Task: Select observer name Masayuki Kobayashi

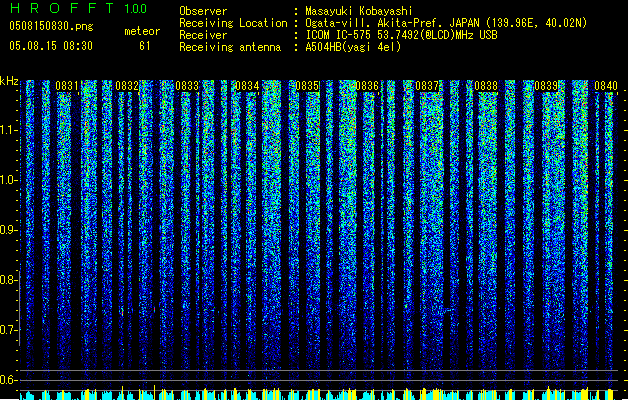Action: [x=358, y=11]
